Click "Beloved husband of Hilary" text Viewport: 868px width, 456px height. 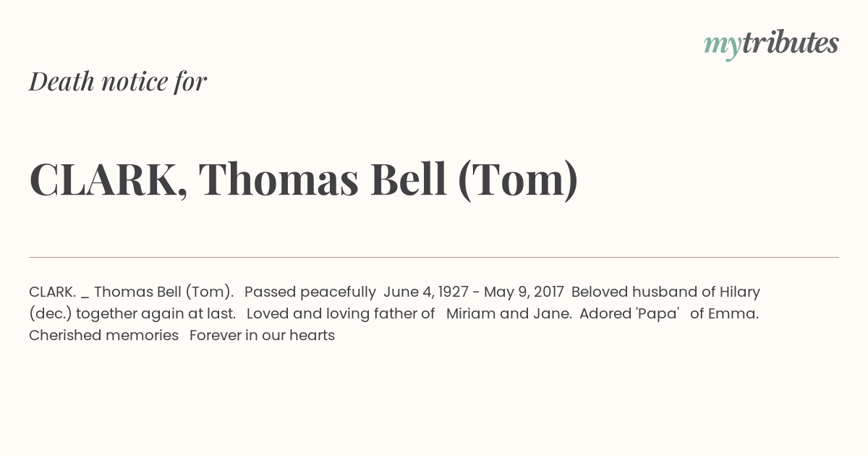click(665, 292)
